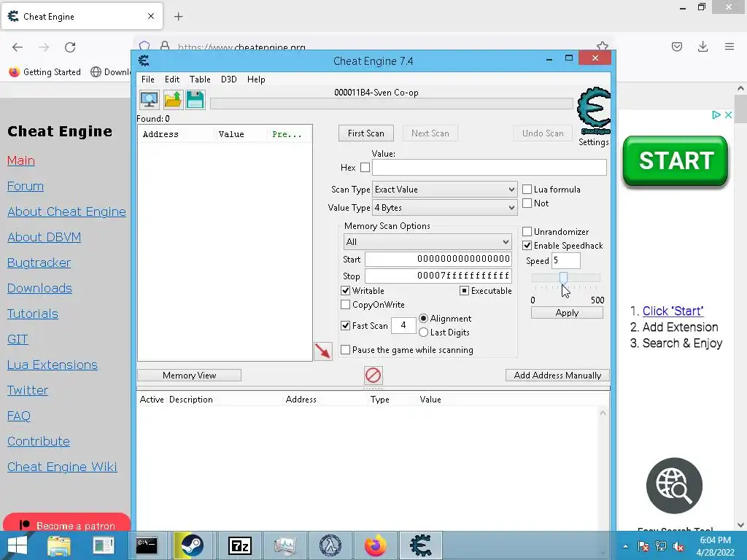Open the Value Type dropdown
This screenshot has width=747, height=560.
(x=444, y=208)
